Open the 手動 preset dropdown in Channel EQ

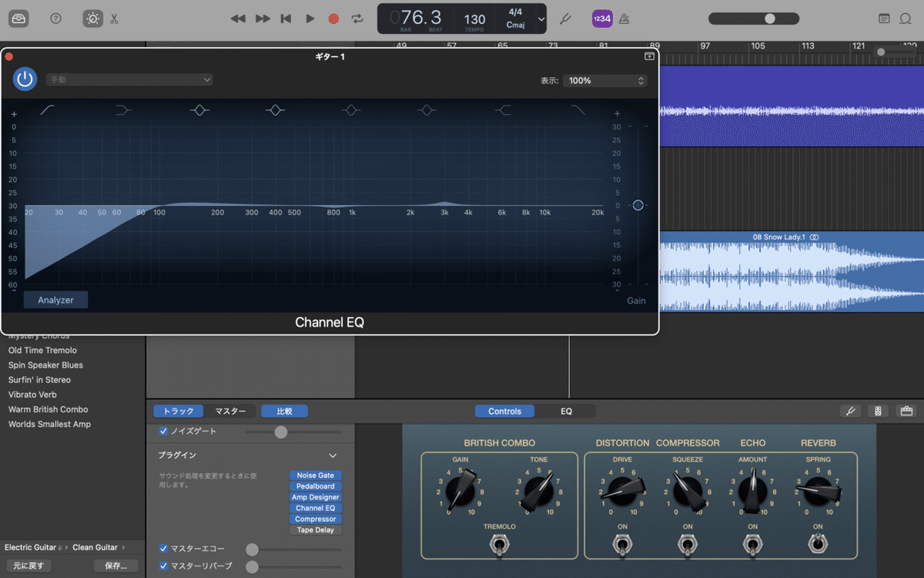pos(129,79)
